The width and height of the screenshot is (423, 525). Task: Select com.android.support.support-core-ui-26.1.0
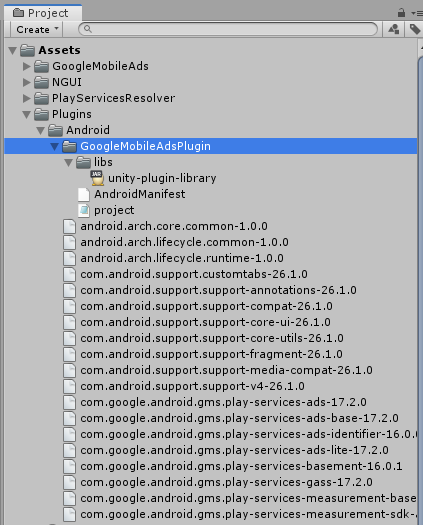tap(205, 322)
